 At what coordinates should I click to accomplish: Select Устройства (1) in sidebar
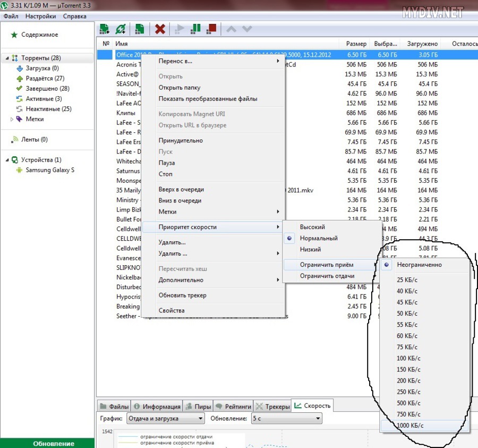tap(37, 160)
